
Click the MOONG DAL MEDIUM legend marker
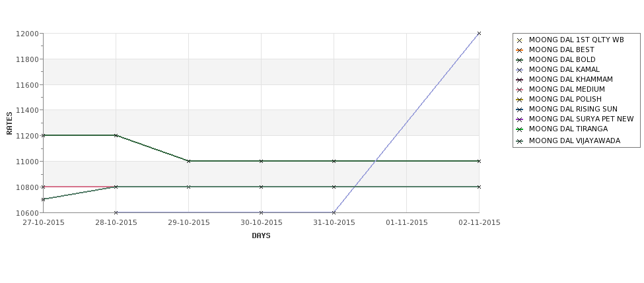pos(520,90)
